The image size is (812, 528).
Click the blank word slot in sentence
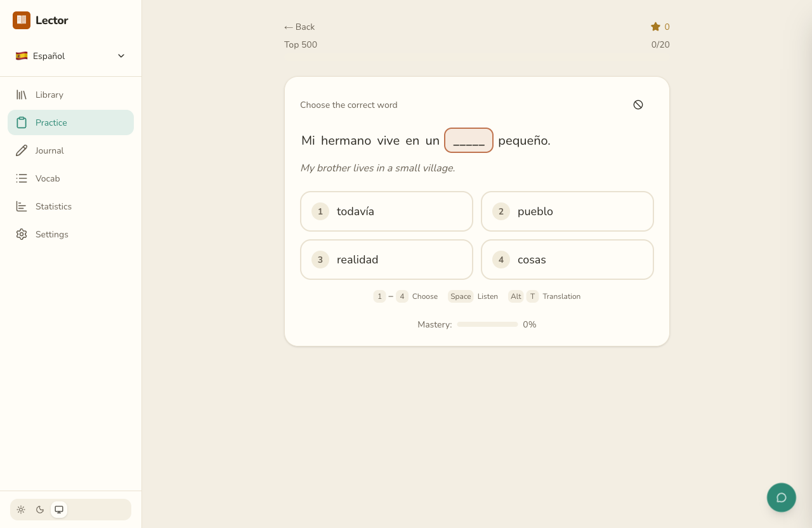point(469,140)
